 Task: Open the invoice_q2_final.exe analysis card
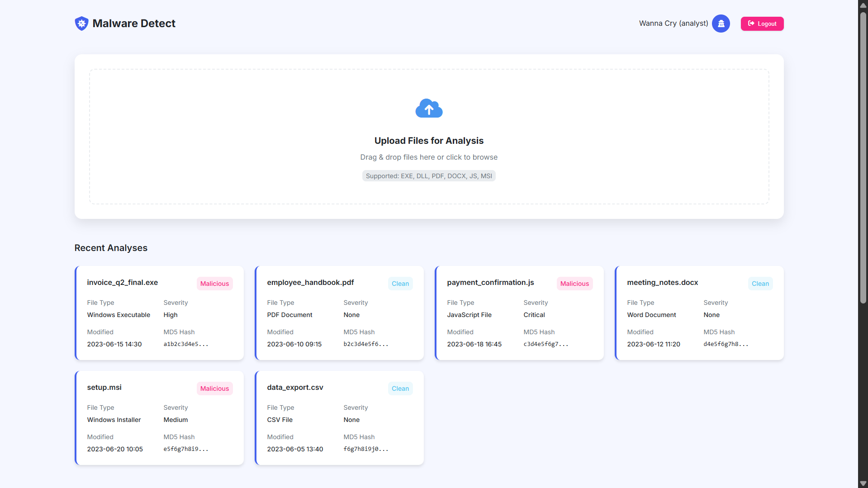tap(159, 313)
